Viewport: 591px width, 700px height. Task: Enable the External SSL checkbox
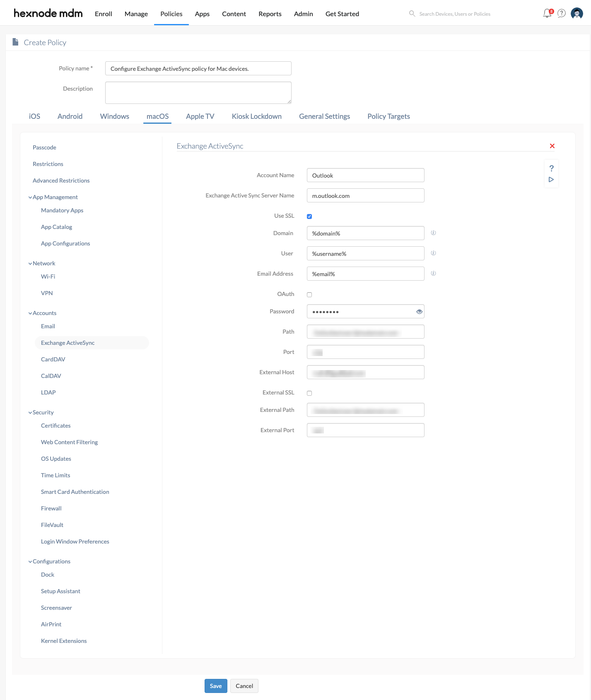(309, 393)
